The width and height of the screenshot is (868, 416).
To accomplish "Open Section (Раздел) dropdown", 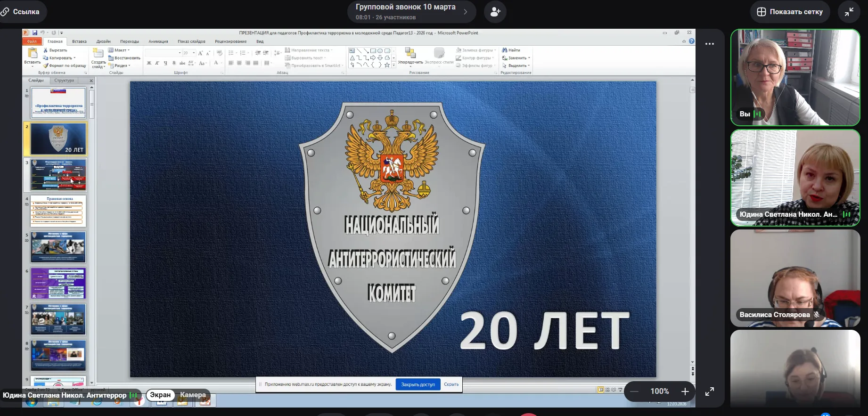I will pos(119,65).
